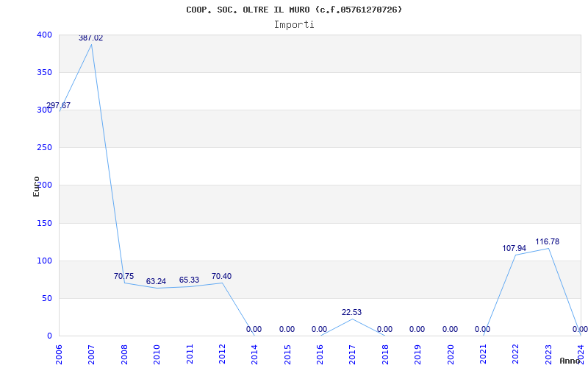The image size is (588, 368).
Task: Select the 0.00 value for year 2019
Action: (x=417, y=330)
